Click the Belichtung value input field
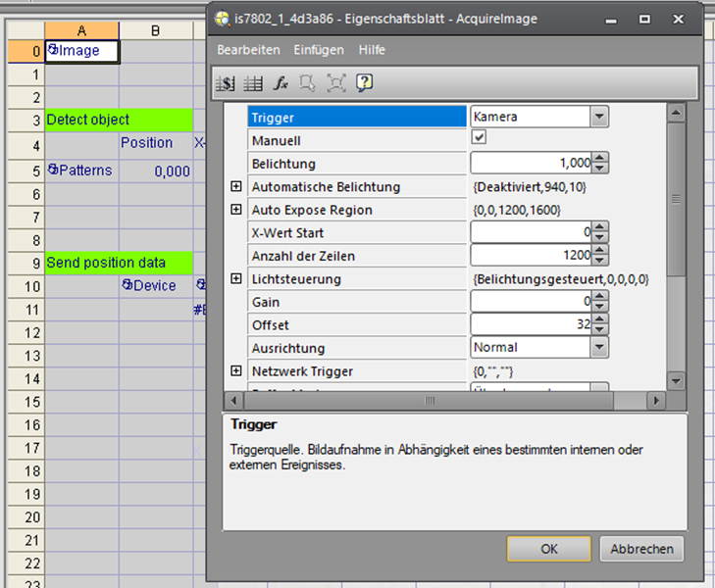Viewport: 715px width, 588px height. [532, 164]
